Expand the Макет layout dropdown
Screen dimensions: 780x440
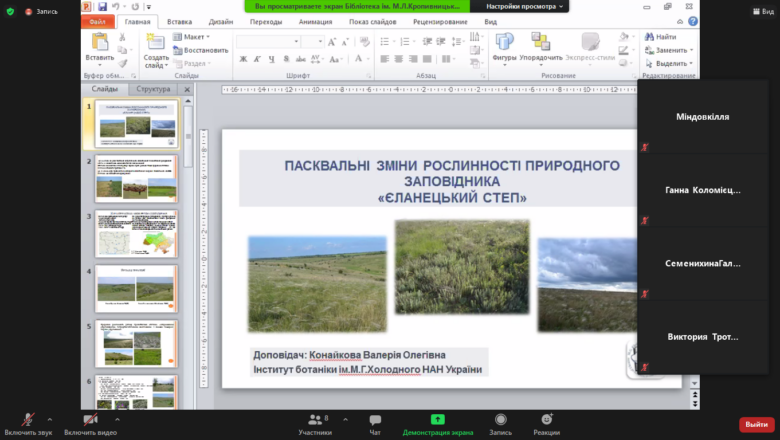[192, 37]
